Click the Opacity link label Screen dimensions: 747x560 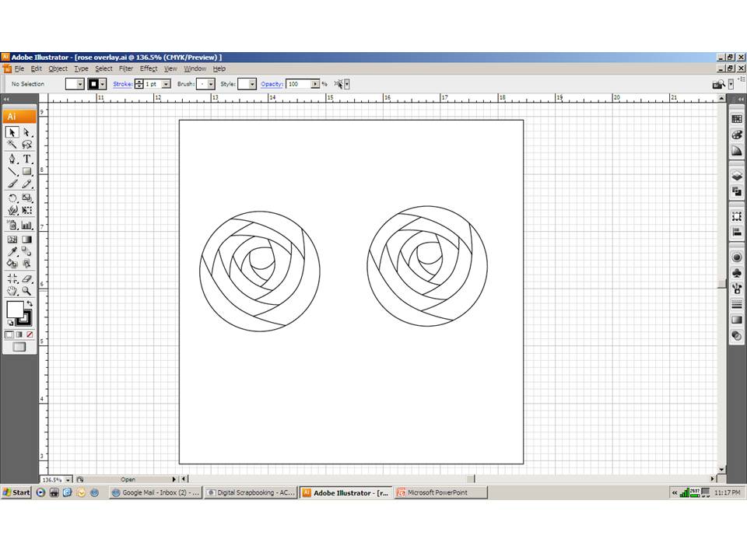272,84
